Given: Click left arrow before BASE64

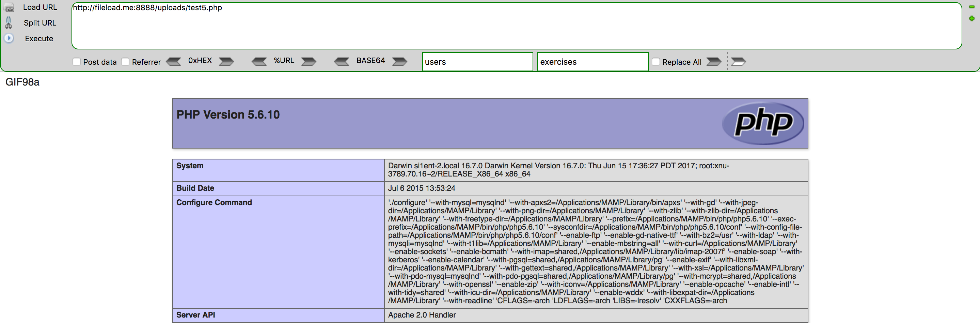Looking at the screenshot, I should click(342, 61).
